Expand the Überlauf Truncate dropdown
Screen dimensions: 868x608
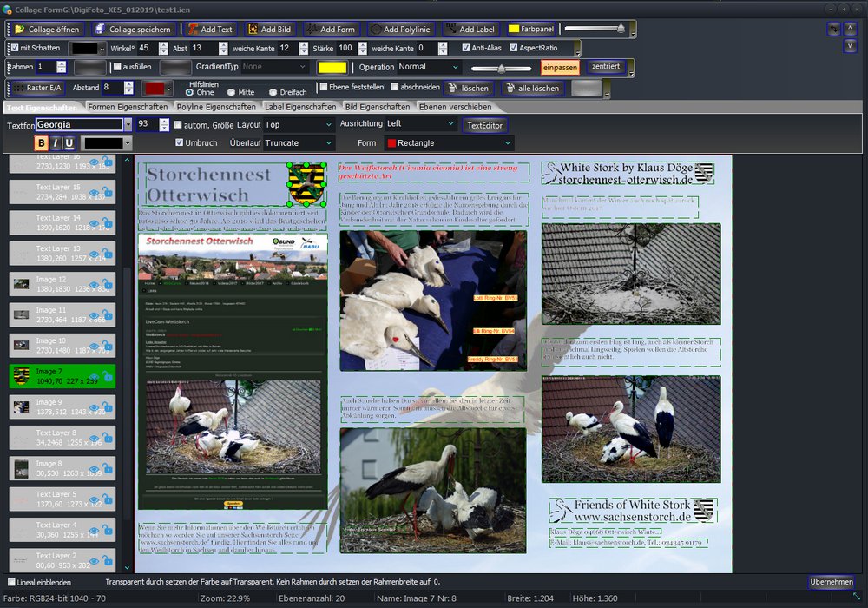coord(299,142)
